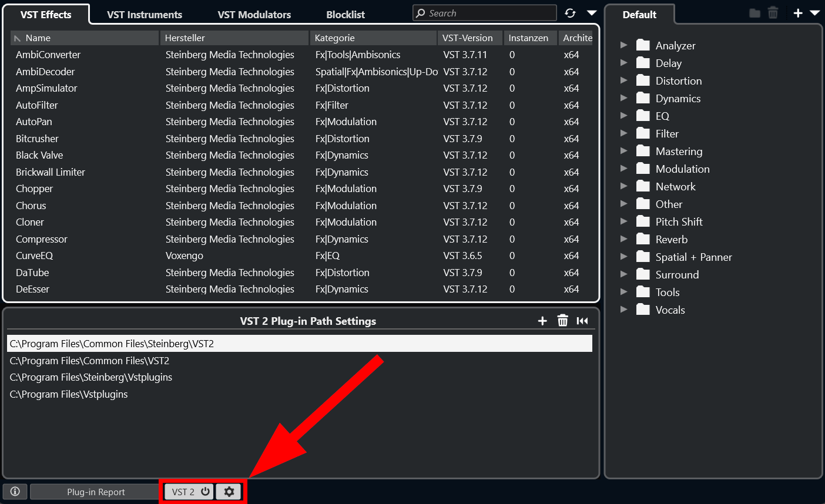Toggle VST 2 plug-in support on or off
Viewport: 825px width, 504px height.
tap(204, 492)
